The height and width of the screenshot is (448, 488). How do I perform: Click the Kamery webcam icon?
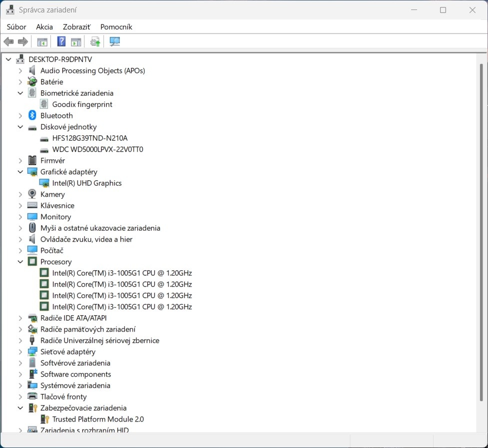pyautogui.click(x=32, y=194)
